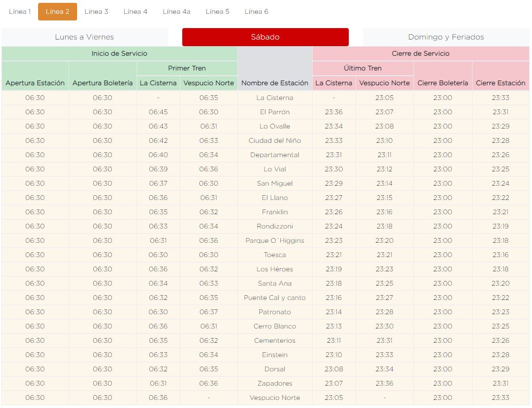
Task: Select the Los Héroes station name
Action: click(275, 269)
